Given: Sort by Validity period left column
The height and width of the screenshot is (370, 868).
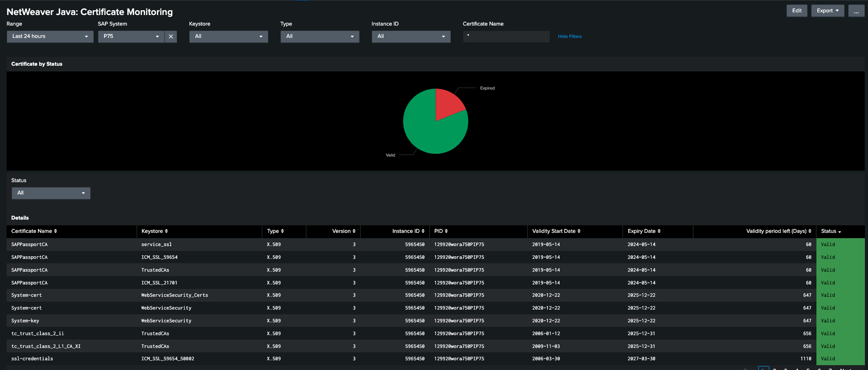Looking at the screenshot, I should (x=778, y=231).
